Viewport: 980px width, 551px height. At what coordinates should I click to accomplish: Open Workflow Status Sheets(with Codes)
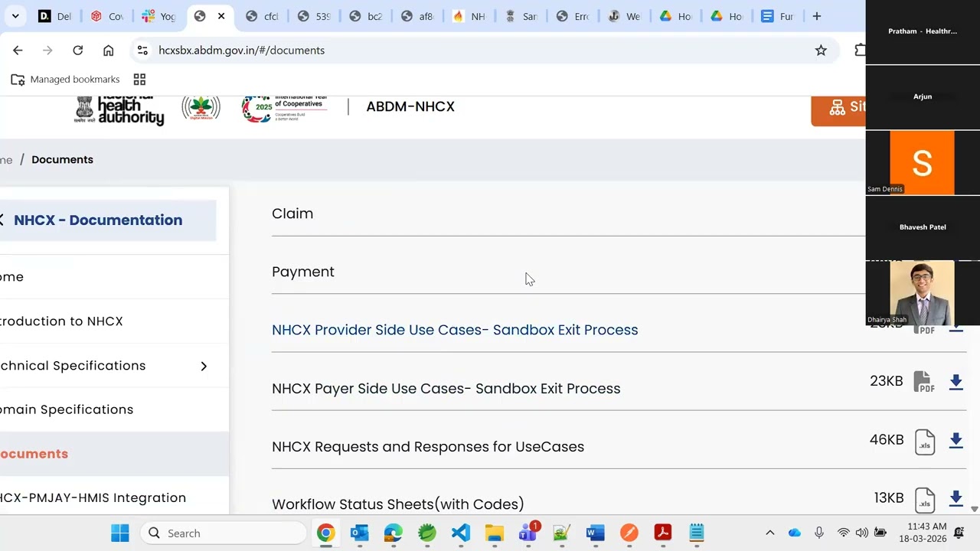pos(398,504)
